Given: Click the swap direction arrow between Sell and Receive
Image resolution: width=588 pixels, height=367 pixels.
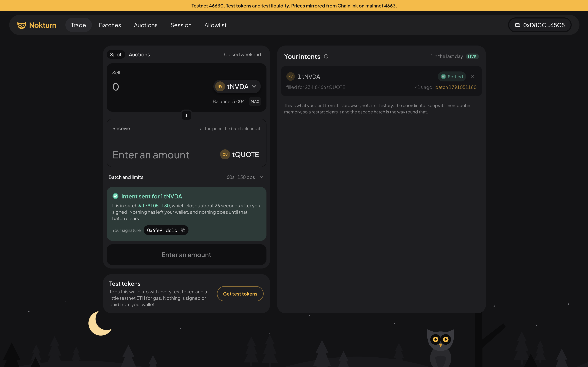Looking at the screenshot, I should pyautogui.click(x=187, y=116).
